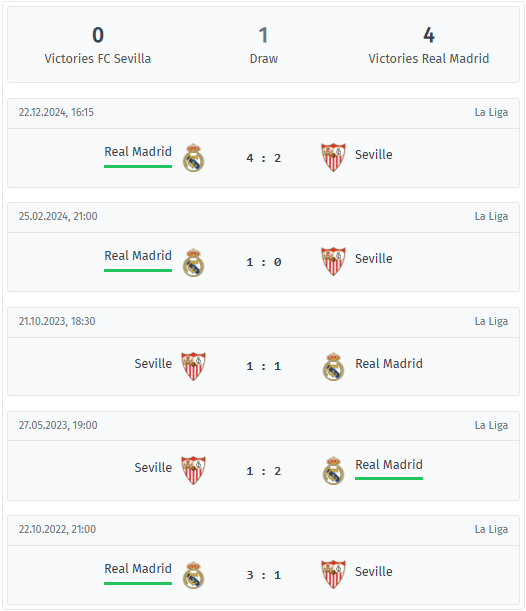The image size is (526, 611).
Task: Open the 1 : 1 draw score
Action: click(x=263, y=366)
